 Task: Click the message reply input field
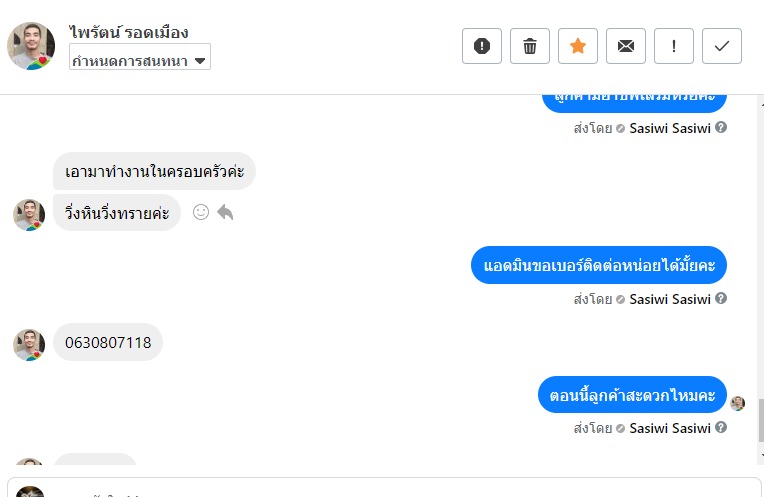point(400,490)
